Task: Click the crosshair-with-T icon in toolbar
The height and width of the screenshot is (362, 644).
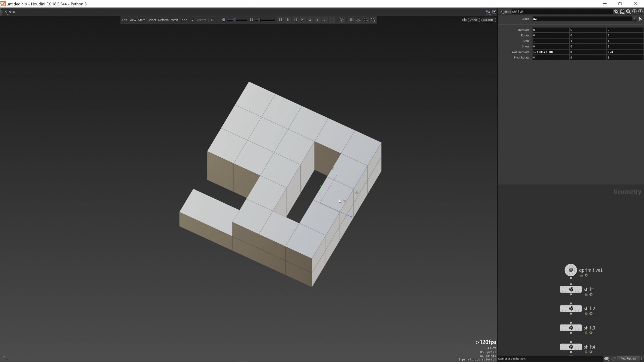Action: 366,20
